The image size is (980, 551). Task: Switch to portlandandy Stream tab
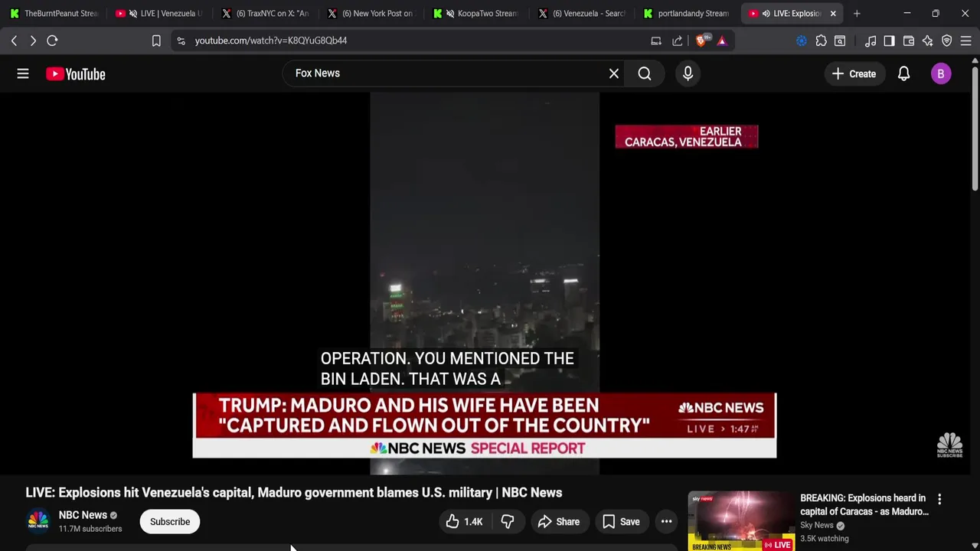click(x=688, y=13)
